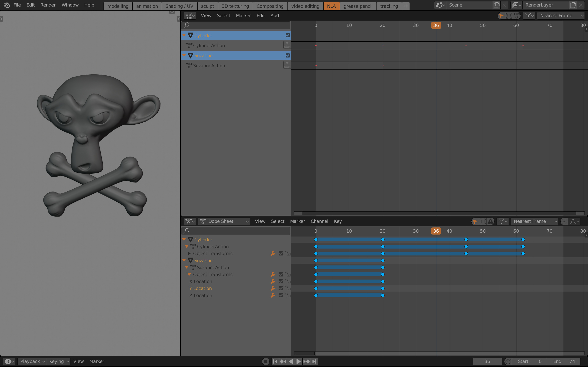Click the new scene icon
The height and width of the screenshot is (367, 588).
click(x=497, y=5)
